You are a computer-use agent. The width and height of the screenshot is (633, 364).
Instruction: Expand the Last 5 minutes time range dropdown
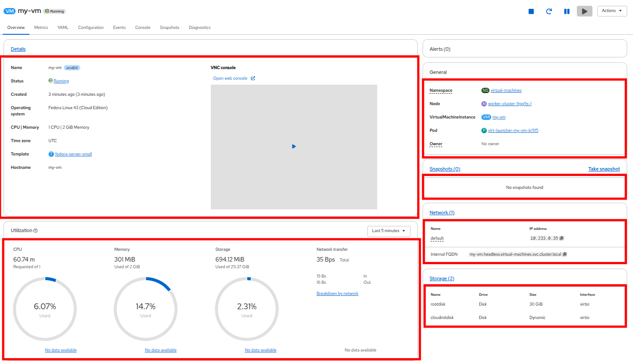click(389, 231)
